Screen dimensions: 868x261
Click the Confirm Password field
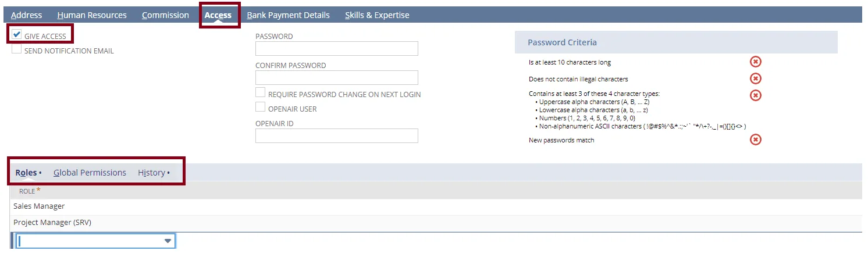(337, 78)
